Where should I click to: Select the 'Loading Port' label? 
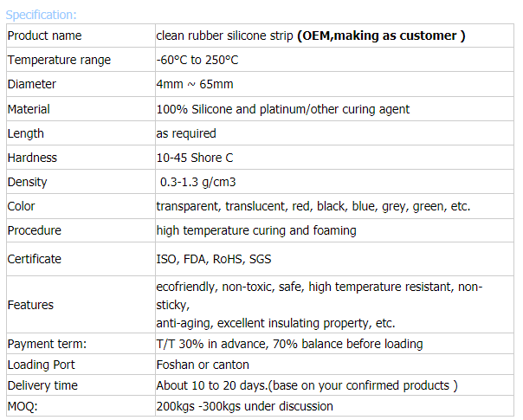point(41,365)
